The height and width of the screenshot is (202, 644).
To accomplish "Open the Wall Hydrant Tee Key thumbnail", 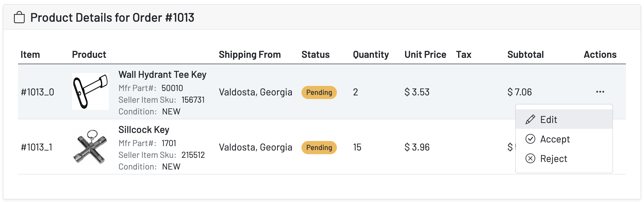I will [90, 91].
